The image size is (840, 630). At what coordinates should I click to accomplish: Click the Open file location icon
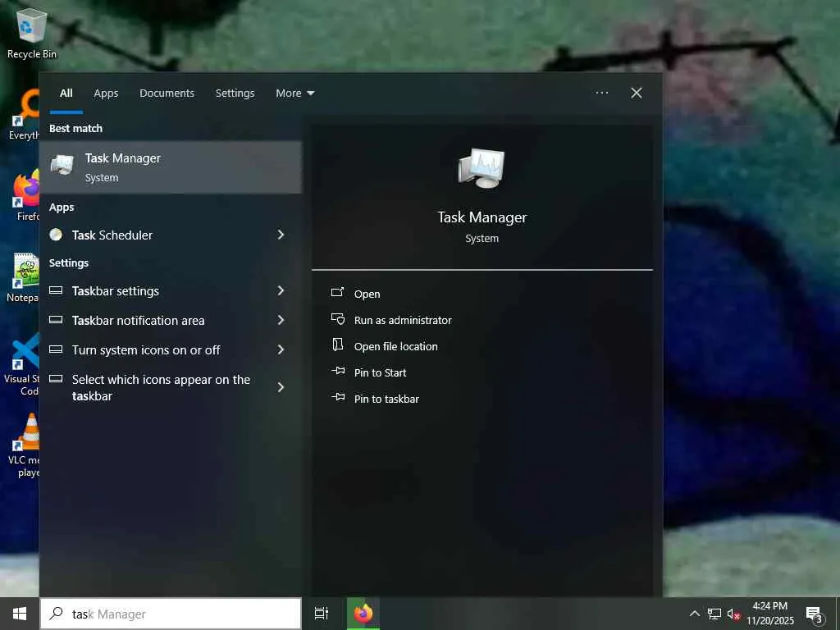[337, 345]
